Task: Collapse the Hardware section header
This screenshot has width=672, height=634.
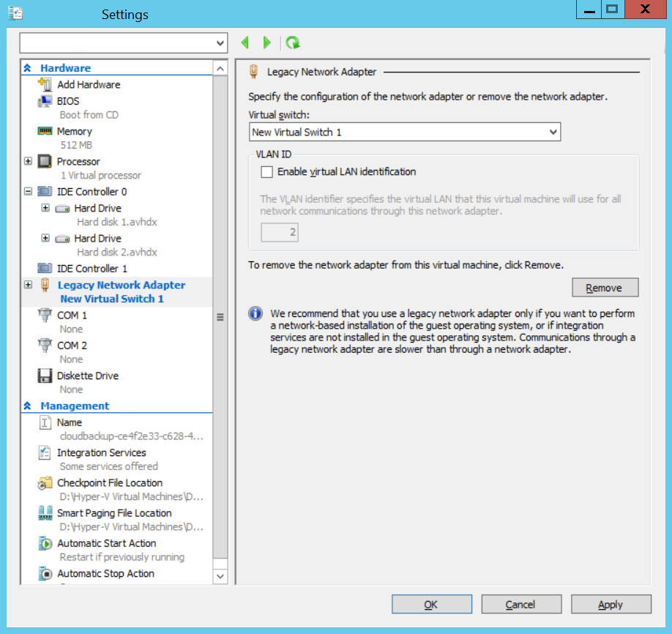Action: (x=27, y=68)
